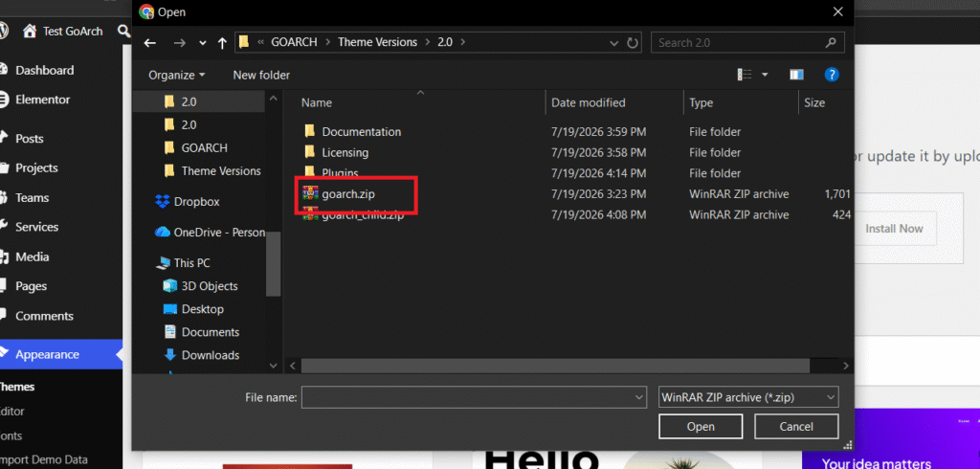Click navigation pane scroll down arrow
Image resolution: width=980 pixels, height=469 pixels.
point(273,366)
